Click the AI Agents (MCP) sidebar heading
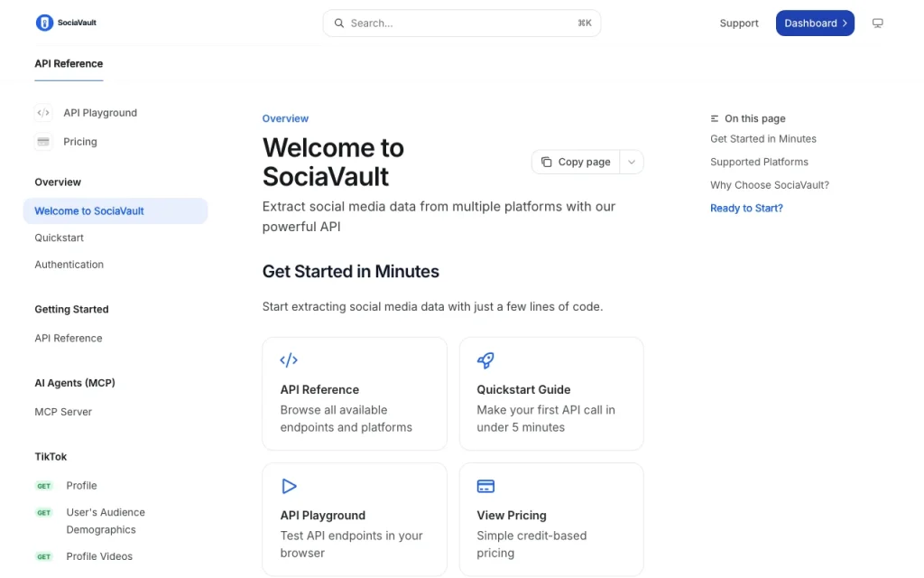The width and height of the screenshot is (924, 578). tap(75, 383)
